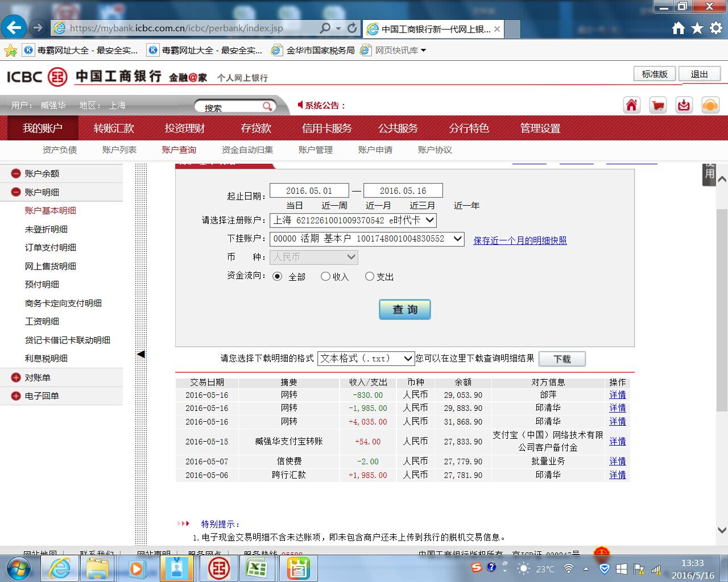Image resolution: width=728 pixels, height=582 pixels.
Task: Click the browser forward arrow
Action: coord(38,27)
